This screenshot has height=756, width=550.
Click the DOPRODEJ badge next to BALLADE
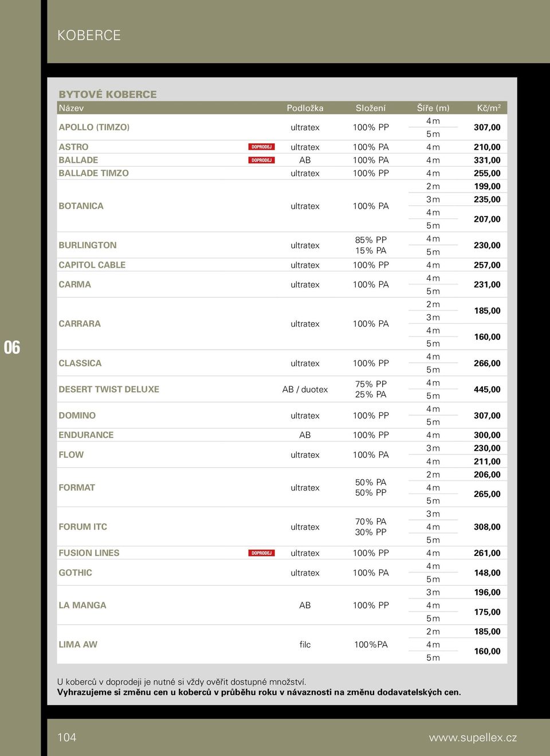tap(261, 160)
